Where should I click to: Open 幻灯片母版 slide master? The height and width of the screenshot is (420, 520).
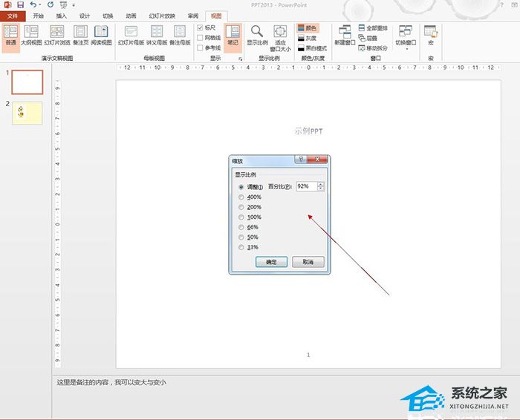(x=131, y=35)
